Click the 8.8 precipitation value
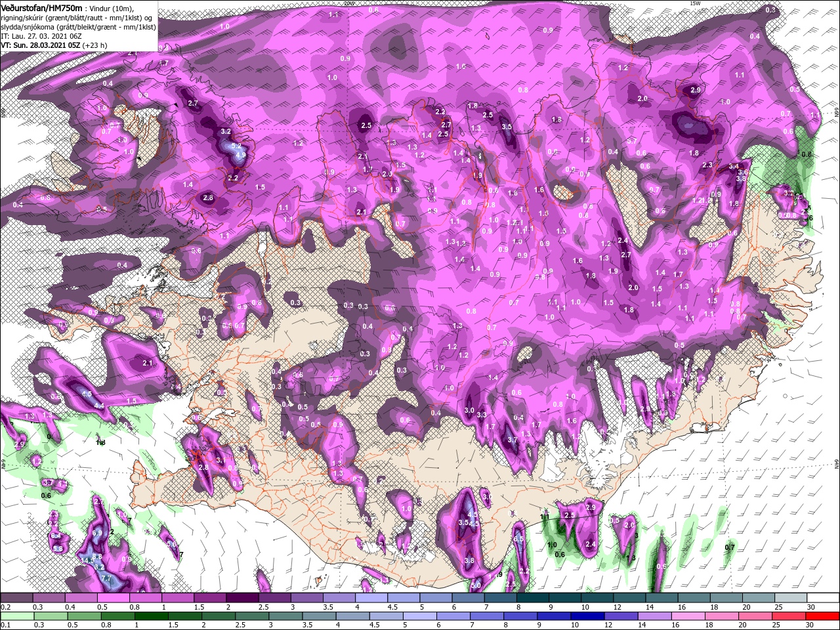 point(97,558)
